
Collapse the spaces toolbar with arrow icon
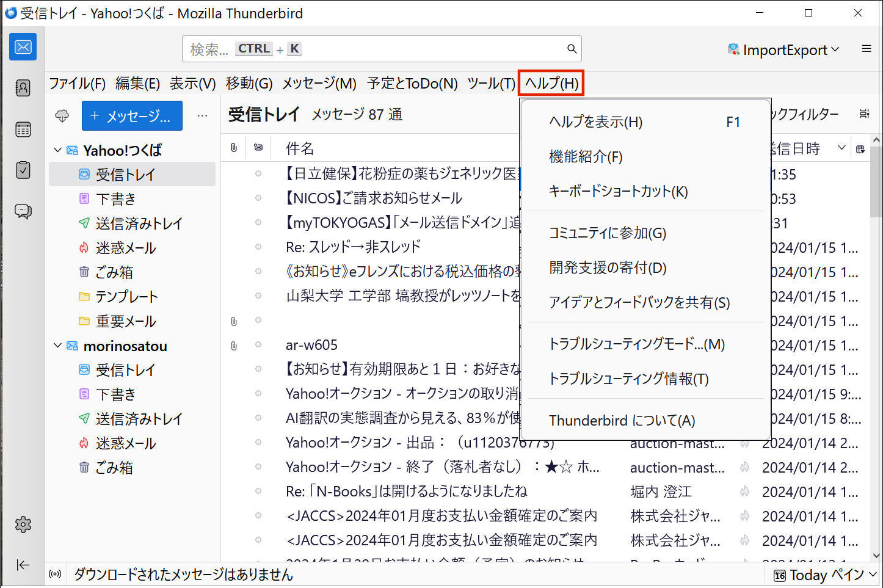coord(23,565)
